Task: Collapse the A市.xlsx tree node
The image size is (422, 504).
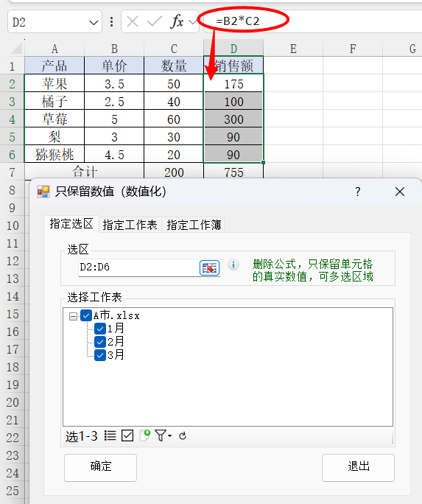Action: tap(73, 316)
